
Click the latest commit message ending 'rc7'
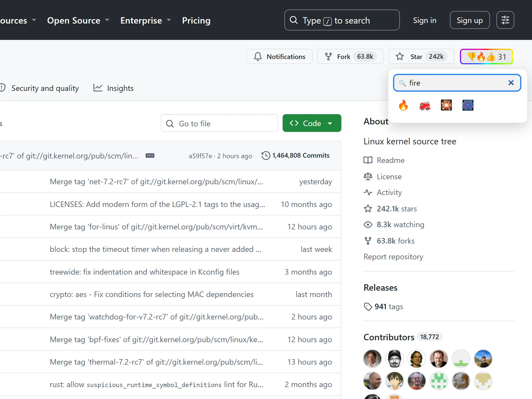pyautogui.click(x=69, y=156)
